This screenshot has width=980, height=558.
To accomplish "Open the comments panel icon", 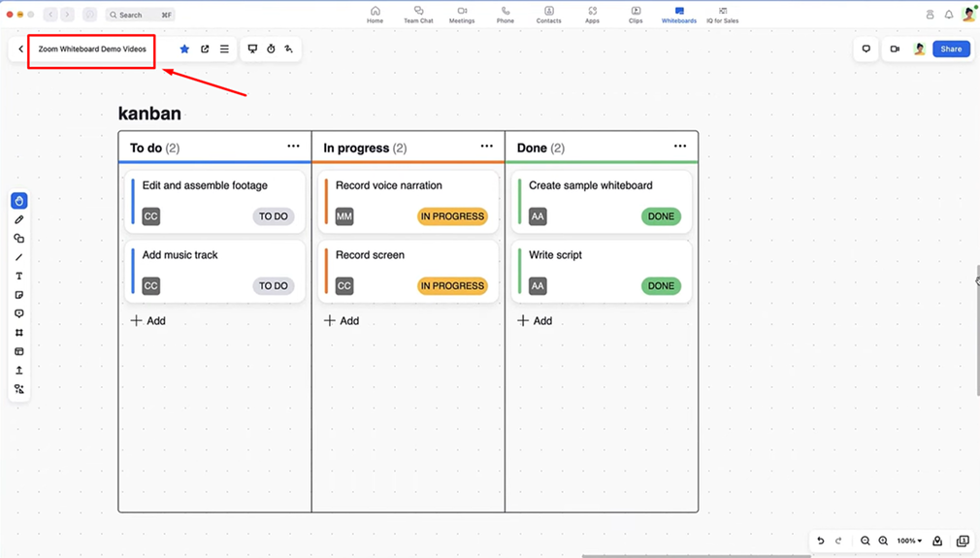I will tap(866, 49).
